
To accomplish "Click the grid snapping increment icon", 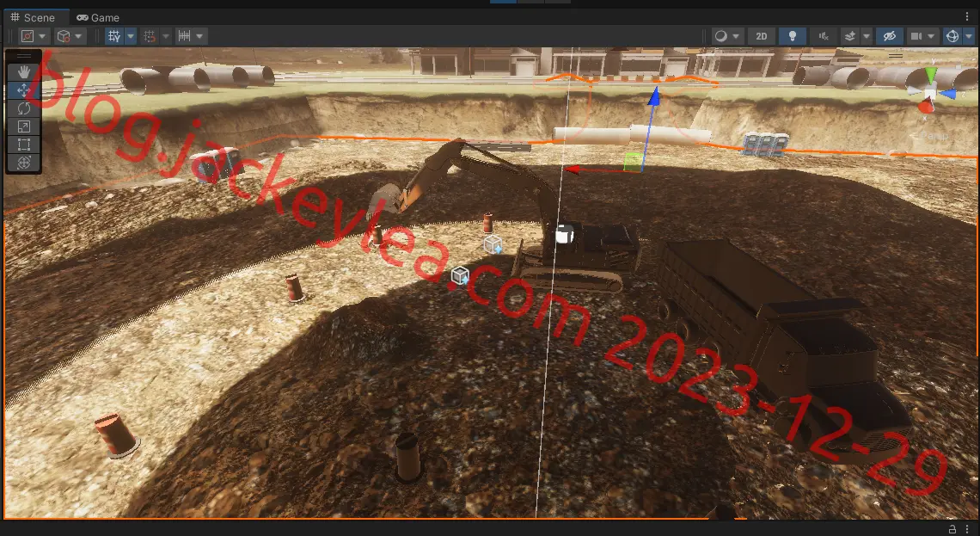I will pos(184,36).
